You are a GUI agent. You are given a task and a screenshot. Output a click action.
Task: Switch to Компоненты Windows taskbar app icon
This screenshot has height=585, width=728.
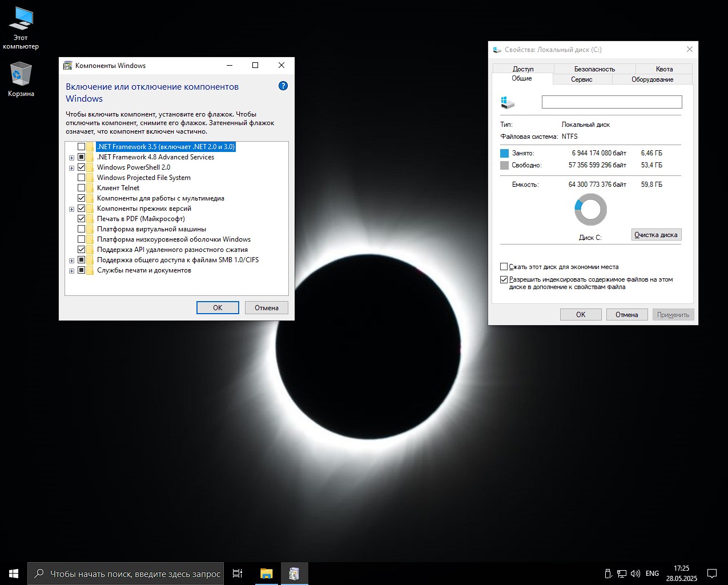294,574
